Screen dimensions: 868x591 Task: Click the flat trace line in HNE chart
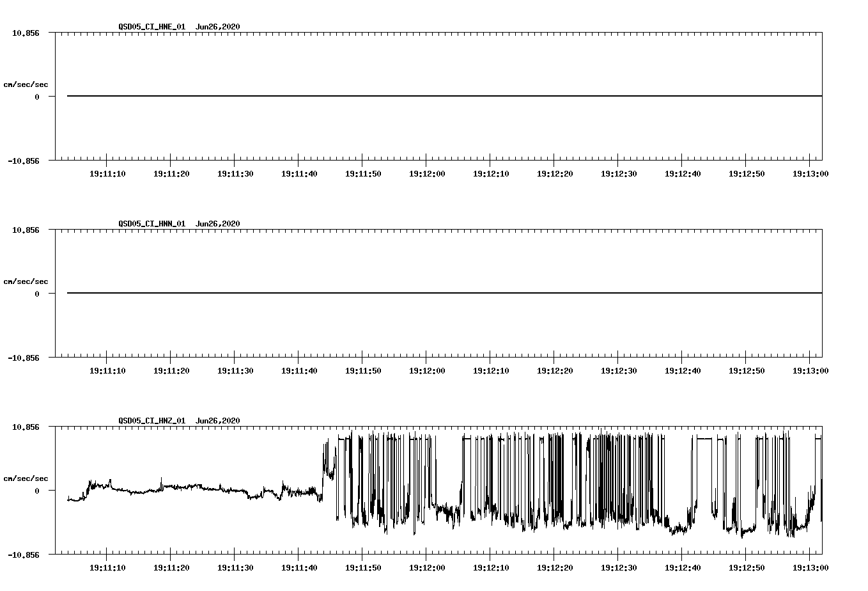(444, 96)
